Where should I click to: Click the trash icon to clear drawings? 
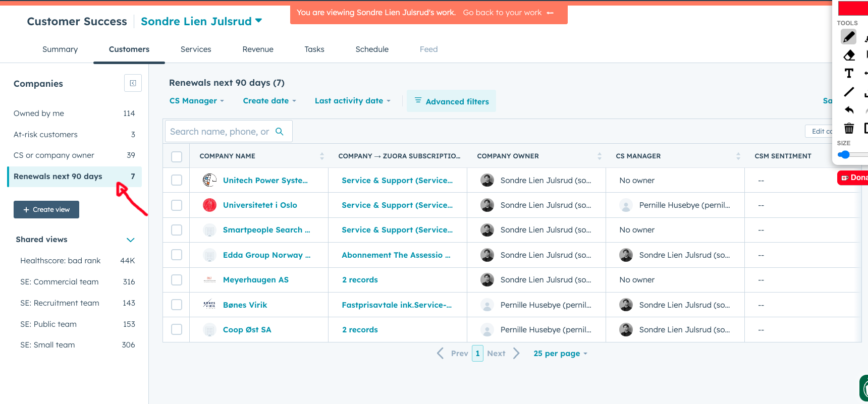(849, 128)
